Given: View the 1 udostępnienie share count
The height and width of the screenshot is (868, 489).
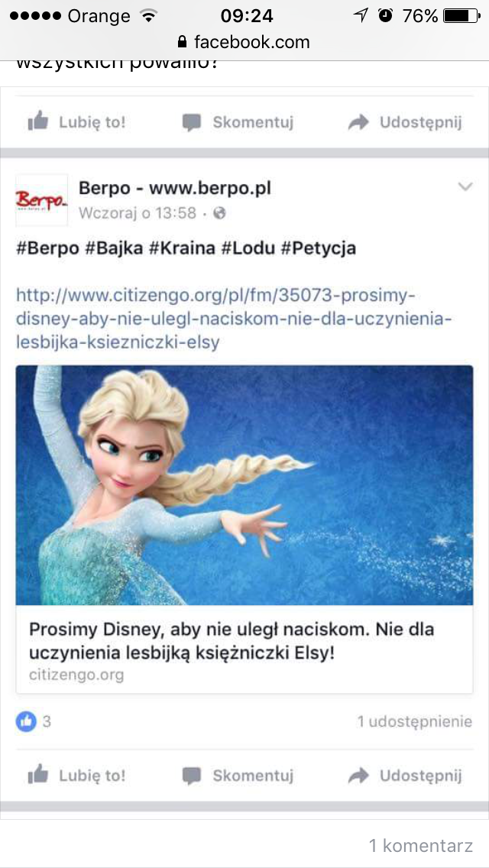Looking at the screenshot, I should (414, 721).
